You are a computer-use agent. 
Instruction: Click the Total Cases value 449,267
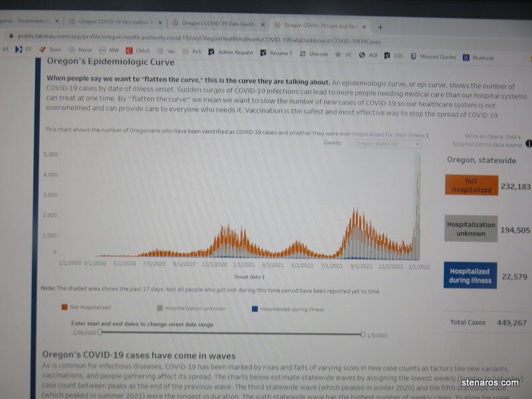click(511, 323)
